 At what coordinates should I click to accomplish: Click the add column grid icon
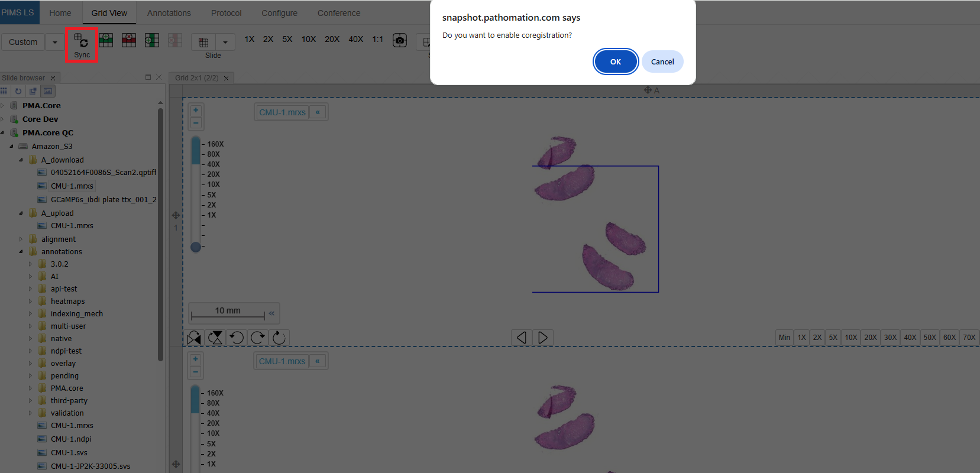click(x=152, y=40)
